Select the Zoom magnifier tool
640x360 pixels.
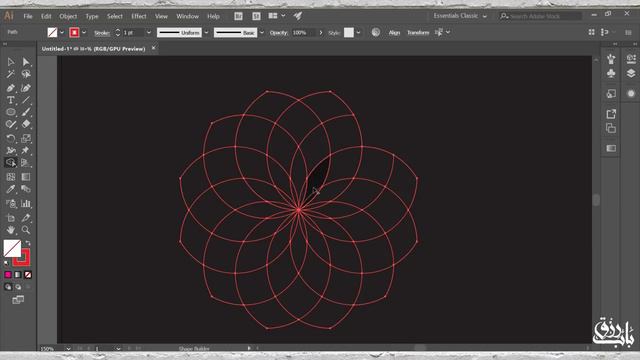tap(26, 230)
